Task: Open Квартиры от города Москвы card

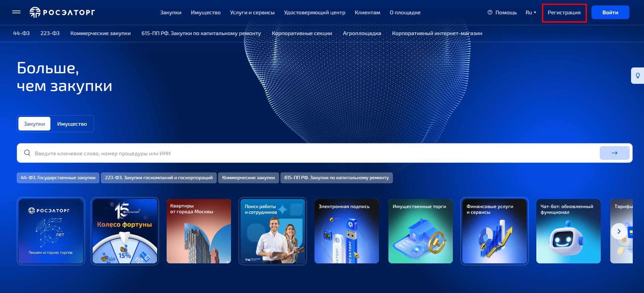Action: click(x=199, y=231)
